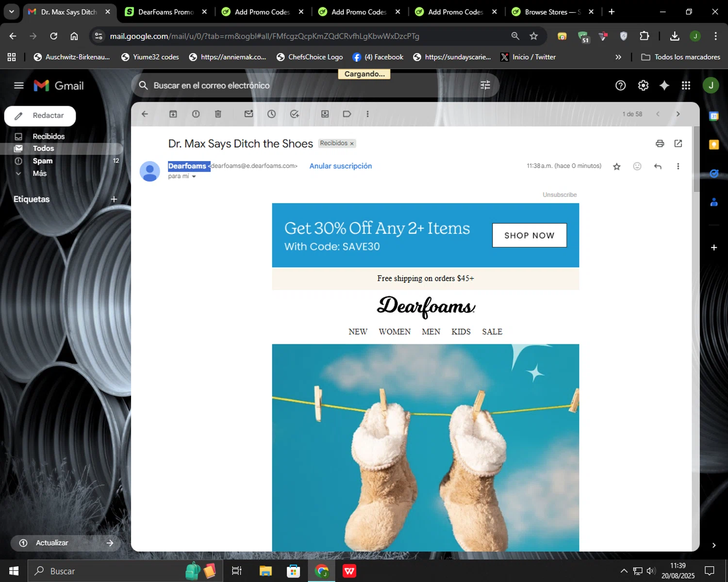
Task: Show recipient details dropdown next to para mí
Action: (x=194, y=177)
